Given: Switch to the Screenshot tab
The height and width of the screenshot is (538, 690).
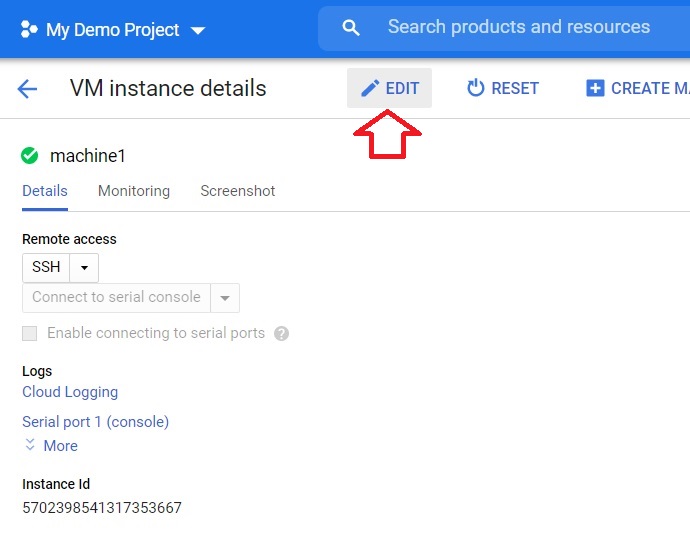Looking at the screenshot, I should point(238,191).
